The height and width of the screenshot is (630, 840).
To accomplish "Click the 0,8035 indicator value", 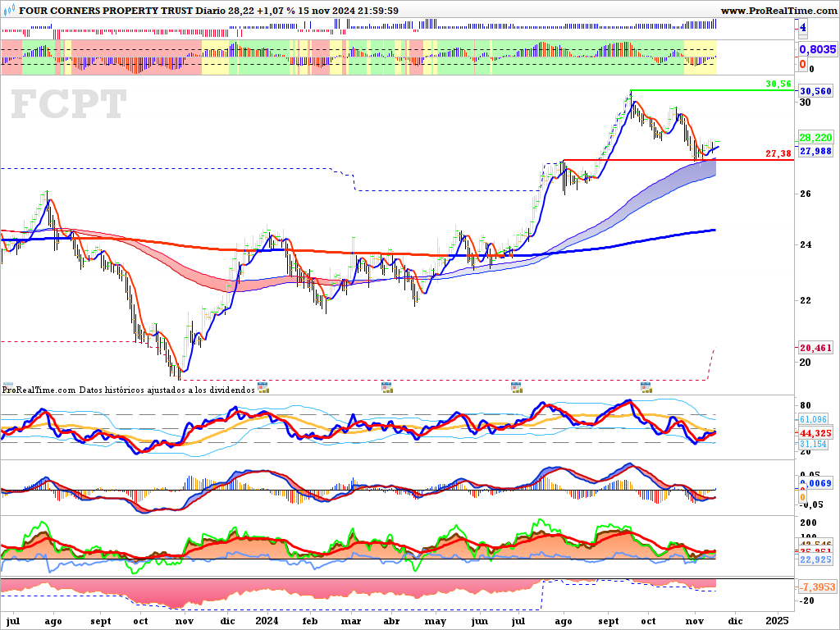I will 818,50.
